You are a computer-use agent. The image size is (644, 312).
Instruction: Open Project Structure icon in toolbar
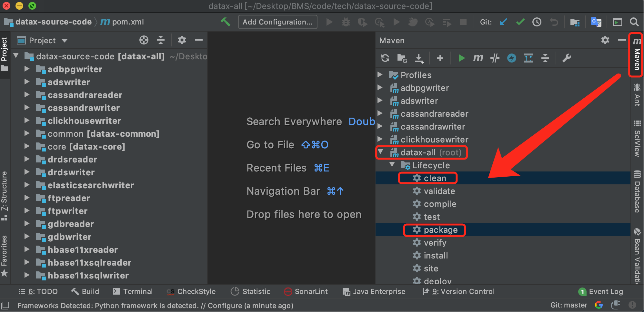pos(575,22)
